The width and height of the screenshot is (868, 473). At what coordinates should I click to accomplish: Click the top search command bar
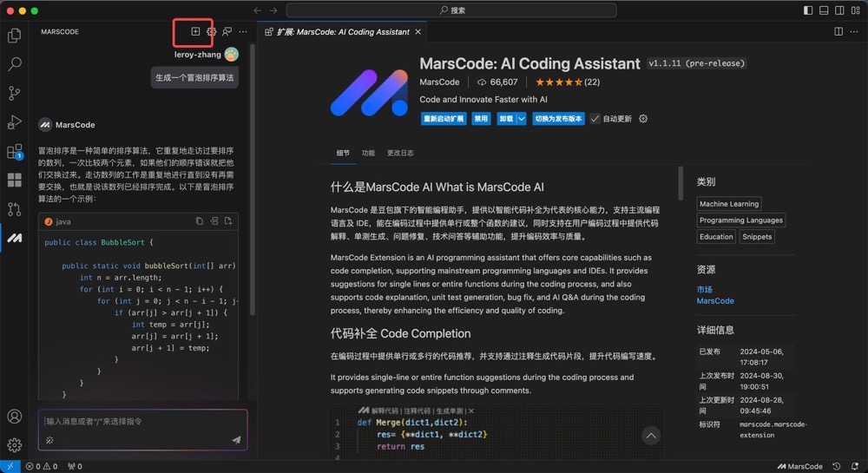(451, 10)
